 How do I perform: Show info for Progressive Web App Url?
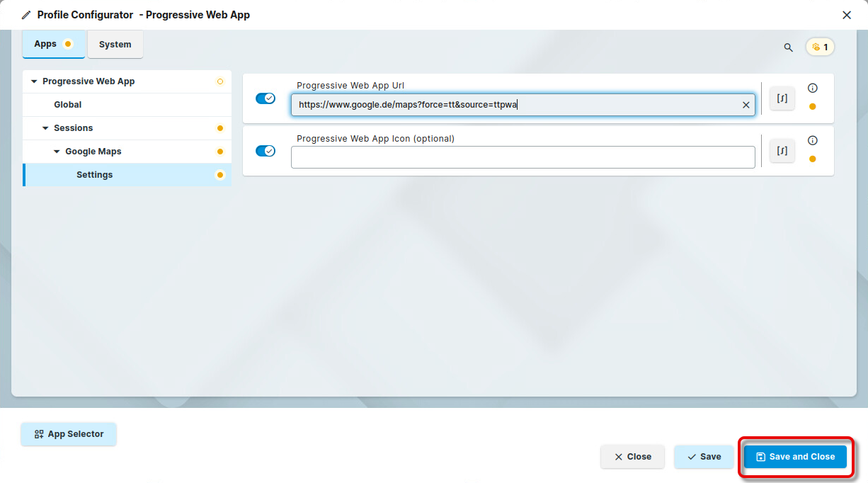tap(812, 89)
